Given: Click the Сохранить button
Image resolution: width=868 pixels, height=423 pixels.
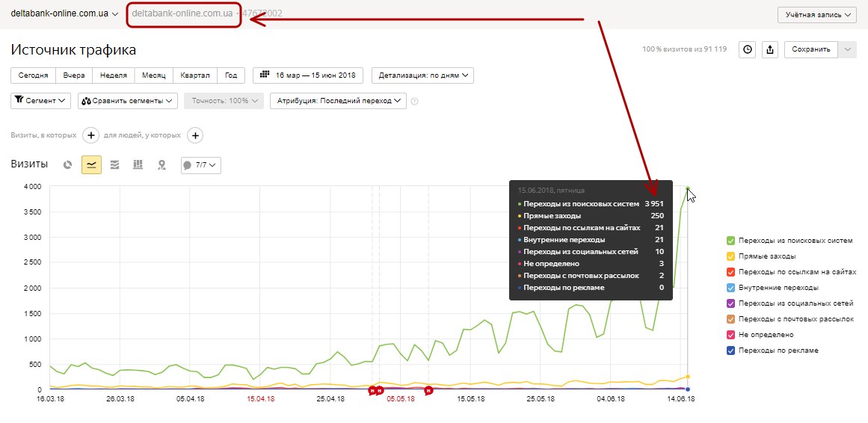Looking at the screenshot, I should pos(811,49).
